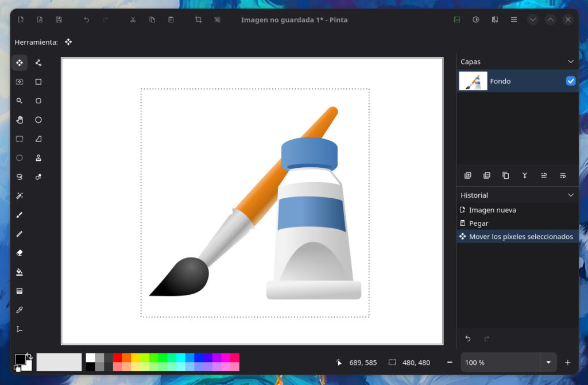588x385 pixels.
Task: Open the zoom percentage dropdown
Action: [x=548, y=363]
